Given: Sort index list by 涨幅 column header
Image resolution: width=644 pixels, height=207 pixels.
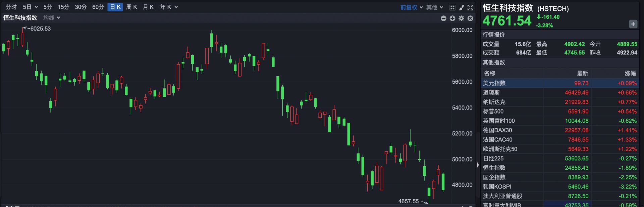Looking at the screenshot, I should [x=630, y=73].
